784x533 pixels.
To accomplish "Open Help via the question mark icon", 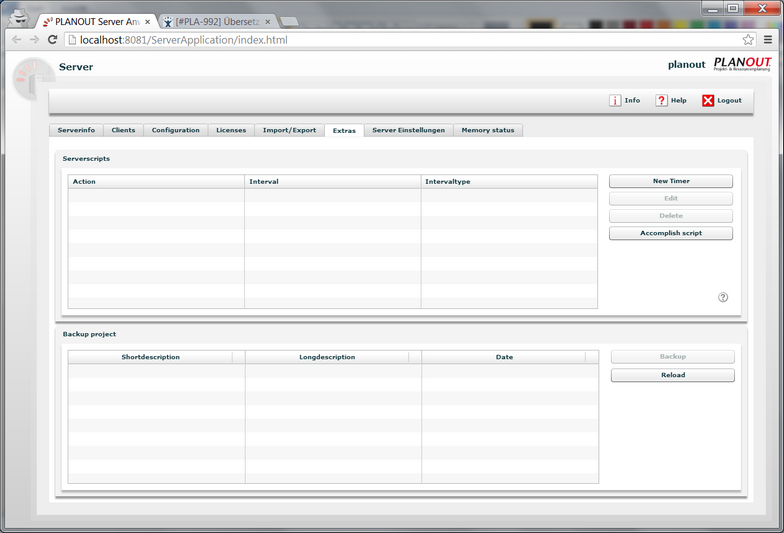I will click(x=661, y=100).
